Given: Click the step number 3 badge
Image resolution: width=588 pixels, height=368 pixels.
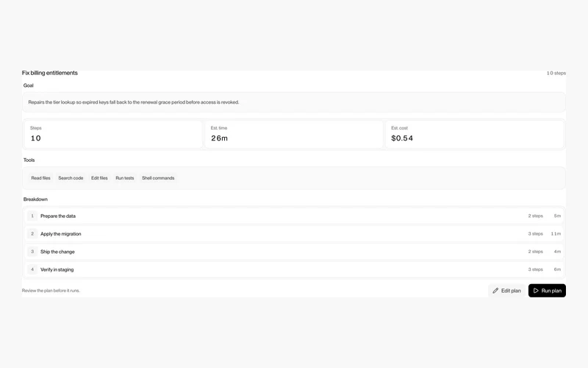Looking at the screenshot, I should [32, 252].
